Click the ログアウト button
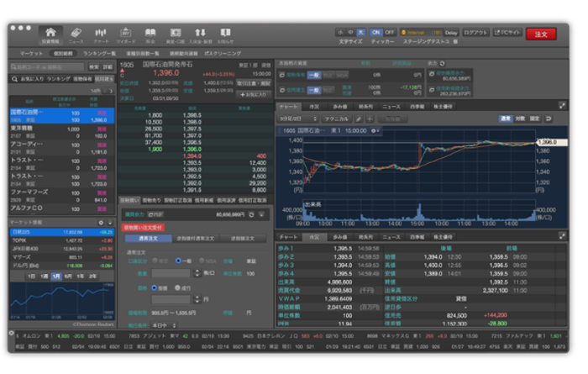Image resolution: width=588 pixels, height=374 pixels. pos(475,33)
